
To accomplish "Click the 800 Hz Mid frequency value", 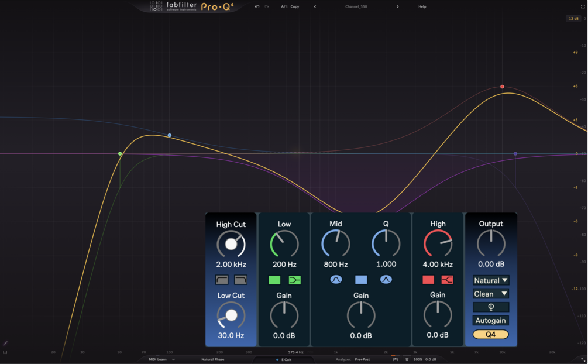I will 336,264.
